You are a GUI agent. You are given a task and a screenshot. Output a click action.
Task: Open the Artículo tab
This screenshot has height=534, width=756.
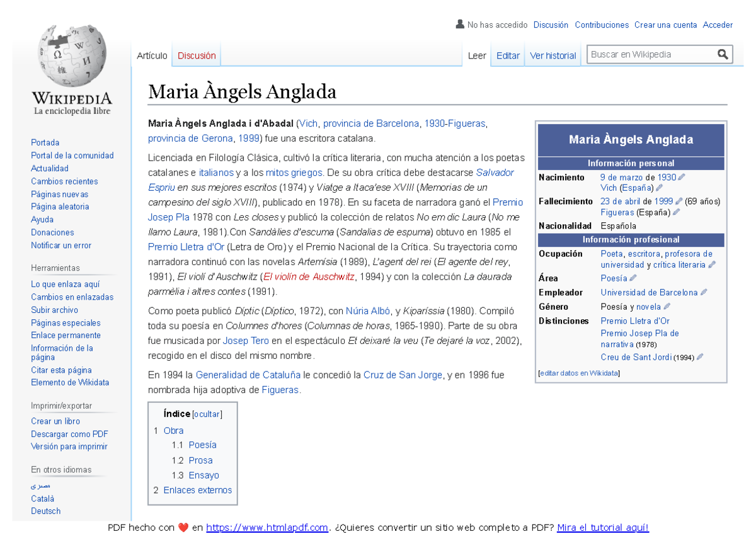[152, 55]
